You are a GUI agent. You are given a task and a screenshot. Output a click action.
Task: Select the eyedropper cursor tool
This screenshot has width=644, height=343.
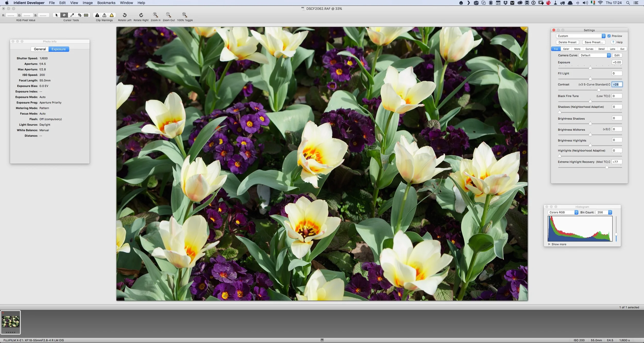72,15
